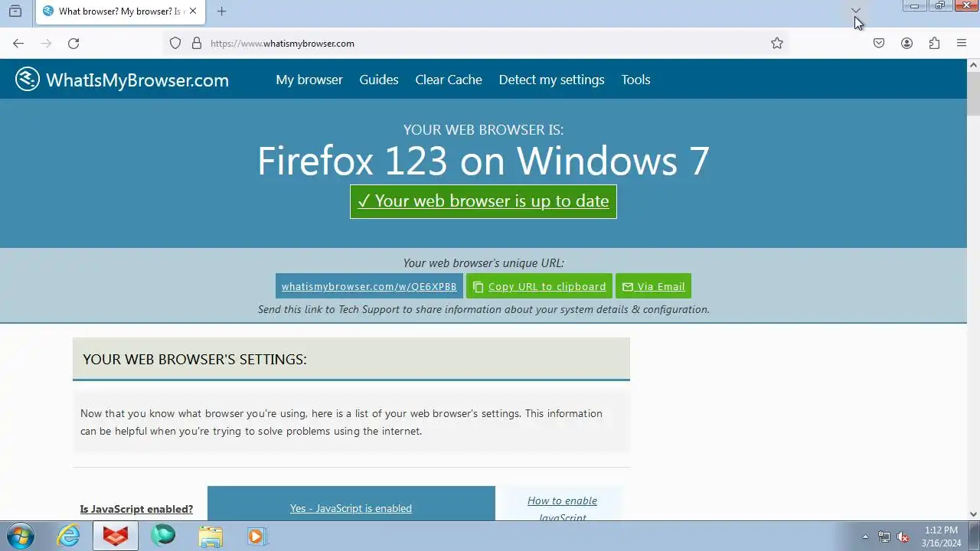Image resolution: width=980 pixels, height=551 pixels.
Task: Open Firefox account menu
Action: click(x=906, y=44)
